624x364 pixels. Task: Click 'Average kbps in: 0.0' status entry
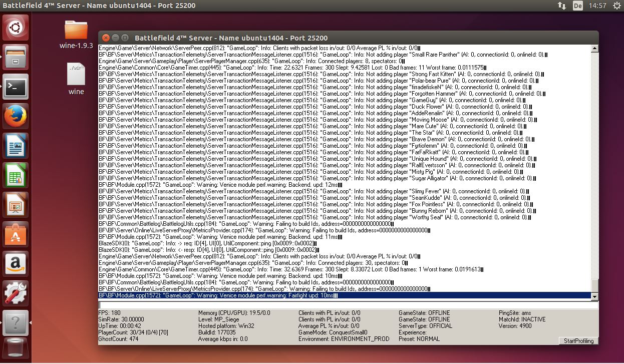pos(223,339)
